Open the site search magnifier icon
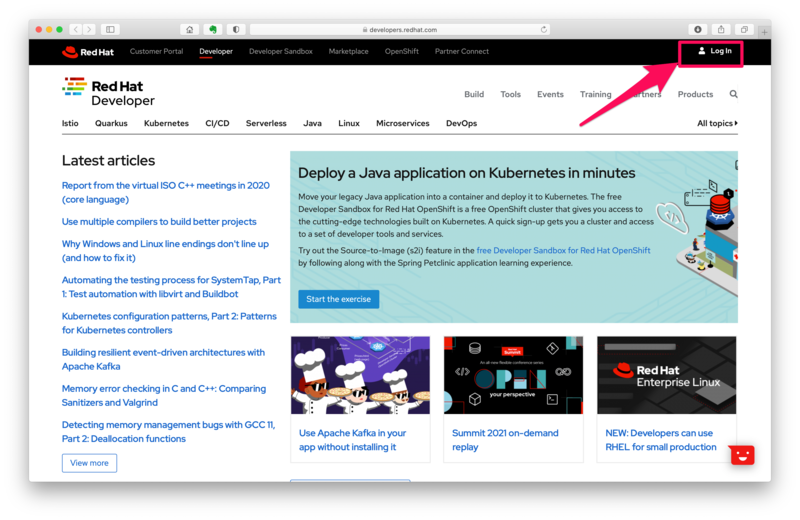 pos(733,94)
